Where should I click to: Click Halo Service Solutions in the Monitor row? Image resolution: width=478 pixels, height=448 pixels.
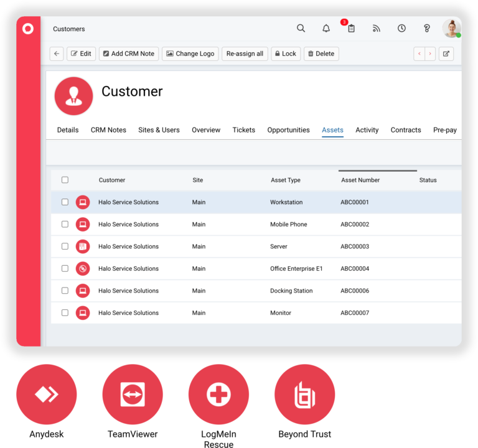point(128,313)
